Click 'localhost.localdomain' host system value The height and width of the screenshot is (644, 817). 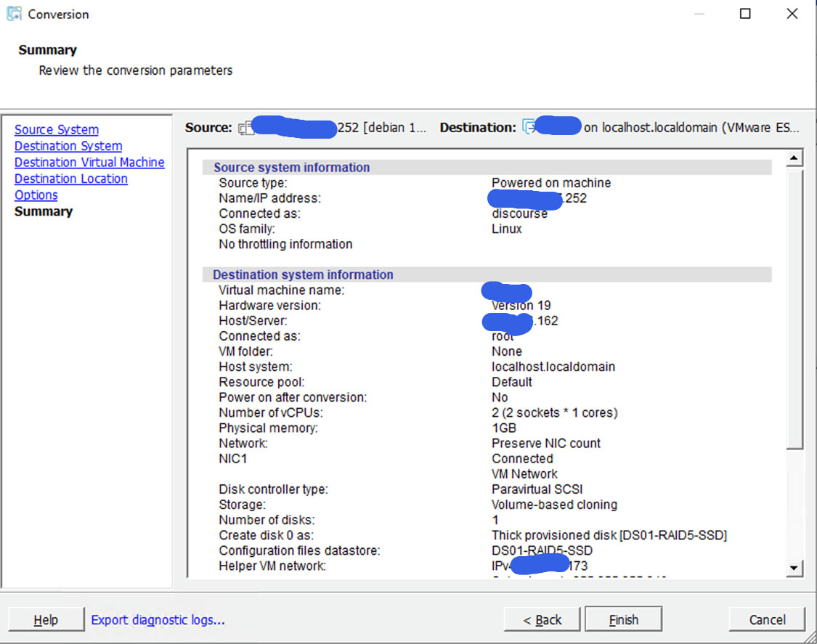click(x=553, y=367)
